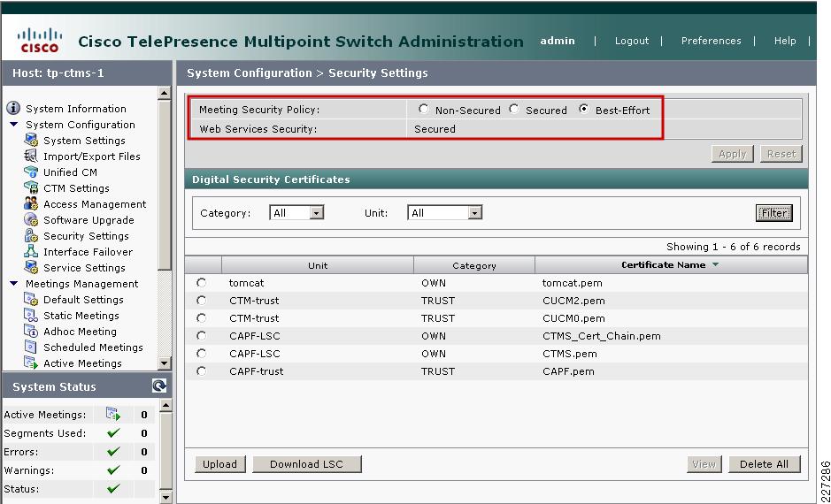Image resolution: width=831 pixels, height=504 pixels.
Task: Click the Default Settings icon
Action: coord(31,299)
